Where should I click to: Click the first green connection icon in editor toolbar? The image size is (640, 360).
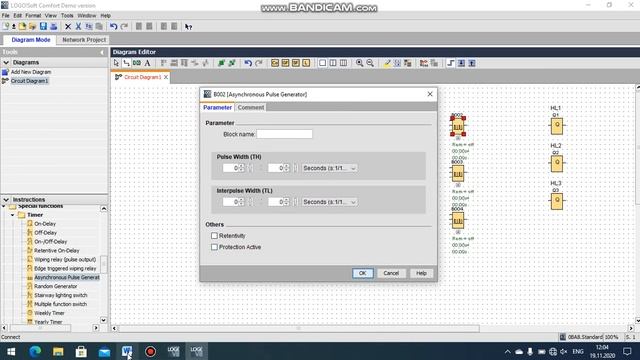[221, 63]
